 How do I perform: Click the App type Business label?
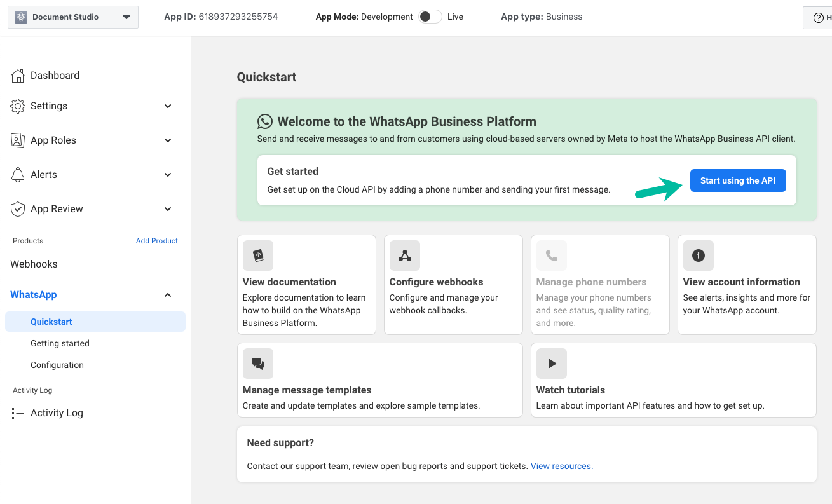pyautogui.click(x=564, y=17)
